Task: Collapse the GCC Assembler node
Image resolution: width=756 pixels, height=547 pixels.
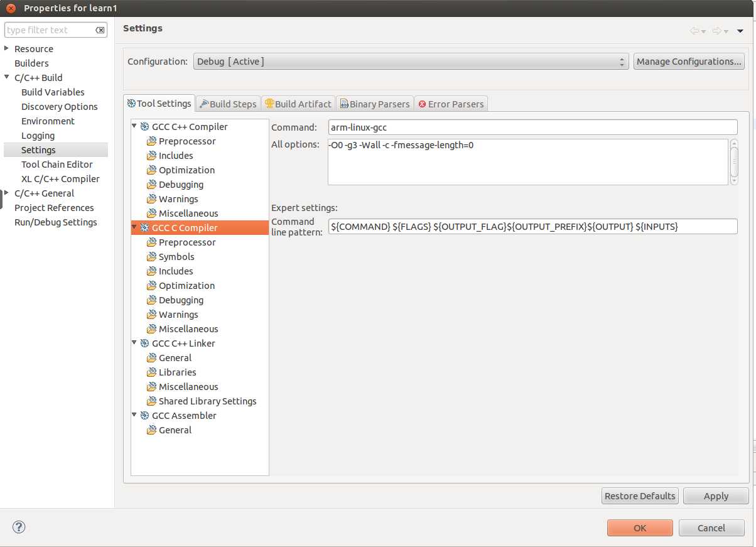Action: click(x=134, y=415)
